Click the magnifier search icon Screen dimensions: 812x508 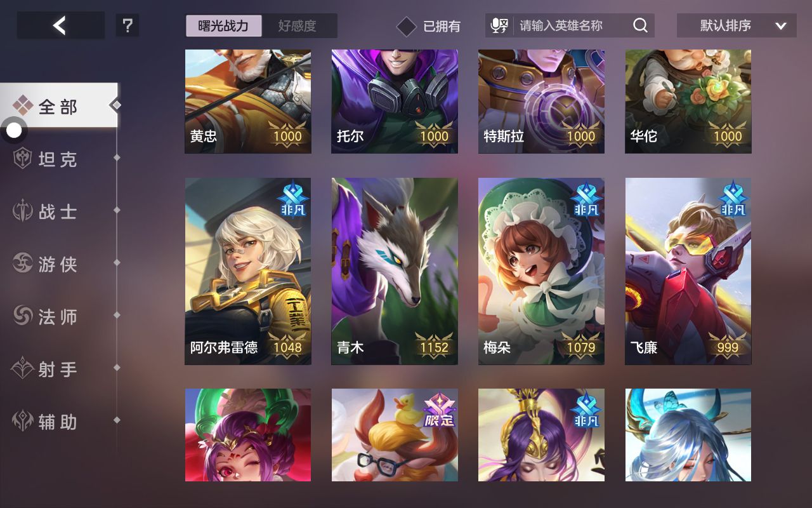coord(640,25)
